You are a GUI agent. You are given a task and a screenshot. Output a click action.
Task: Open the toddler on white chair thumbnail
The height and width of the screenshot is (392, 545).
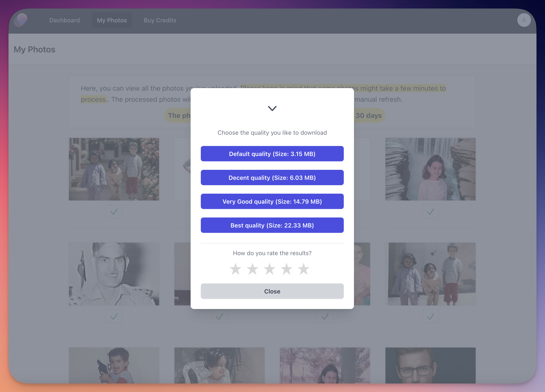tap(219, 365)
